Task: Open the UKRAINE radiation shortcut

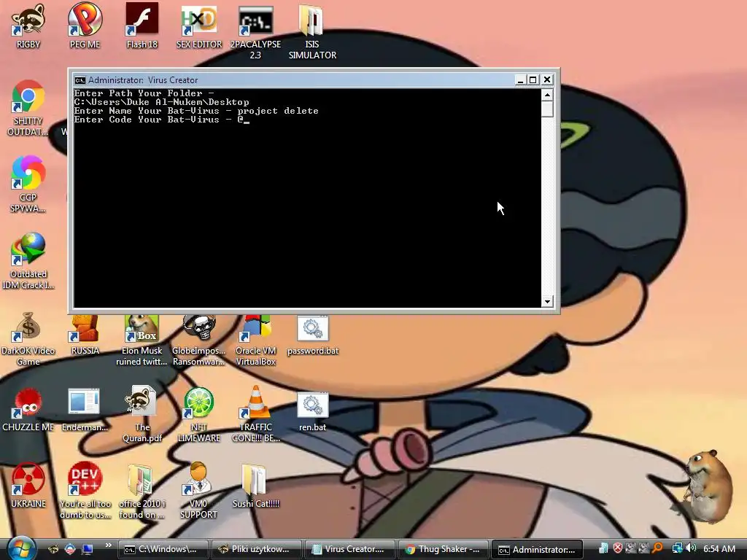Action: (x=28, y=486)
